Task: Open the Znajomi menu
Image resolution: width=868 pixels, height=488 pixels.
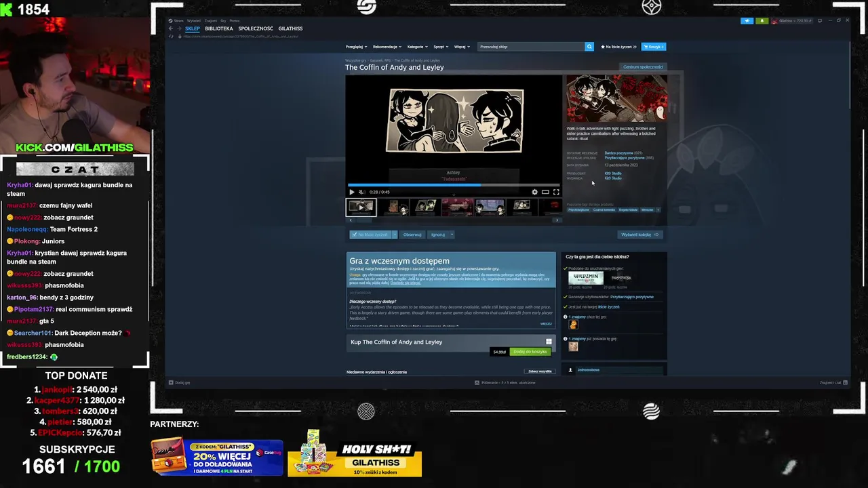Action: (211, 20)
